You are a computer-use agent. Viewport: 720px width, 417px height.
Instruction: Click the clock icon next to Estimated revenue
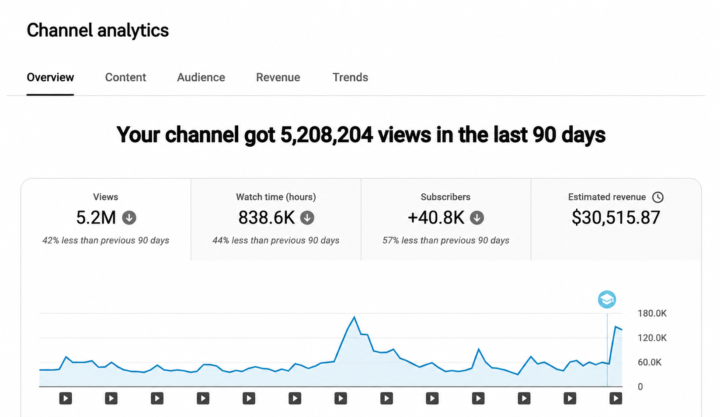coord(658,197)
